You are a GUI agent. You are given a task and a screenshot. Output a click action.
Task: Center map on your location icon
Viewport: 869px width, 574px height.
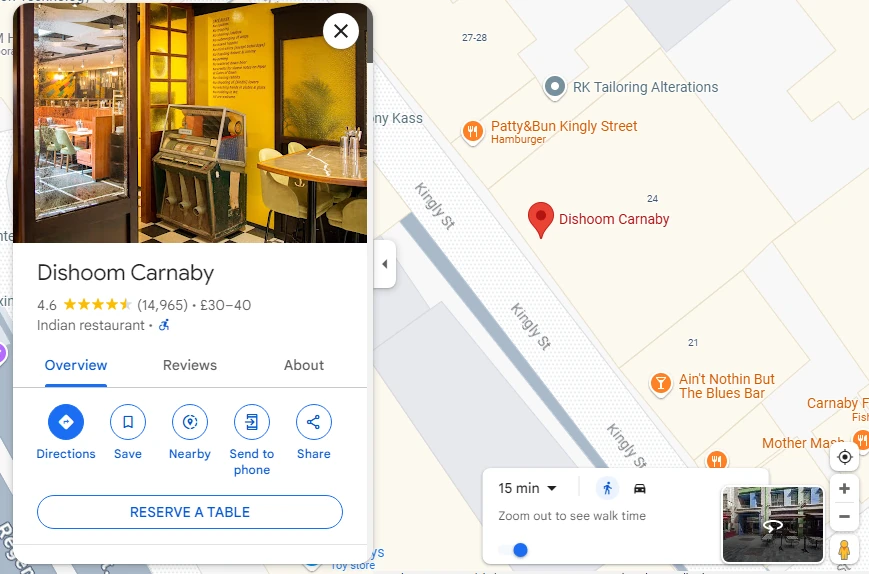click(x=845, y=457)
